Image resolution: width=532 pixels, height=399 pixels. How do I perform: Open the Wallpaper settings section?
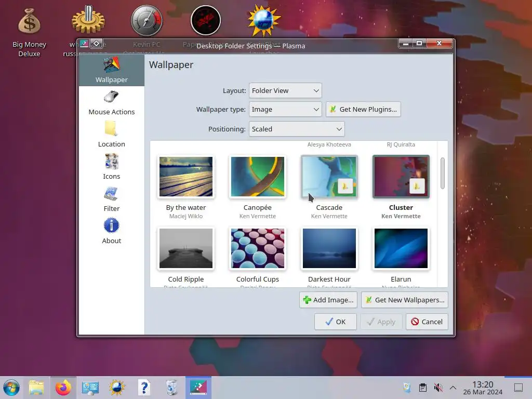(x=111, y=70)
